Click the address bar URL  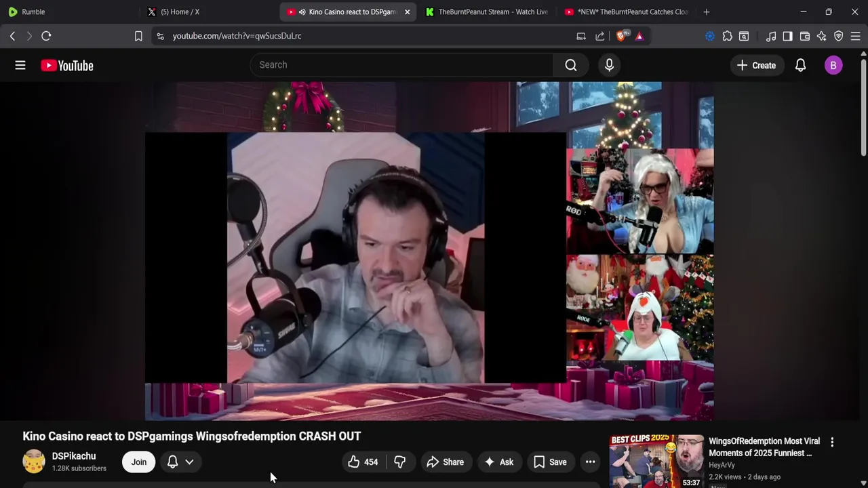[237, 36]
